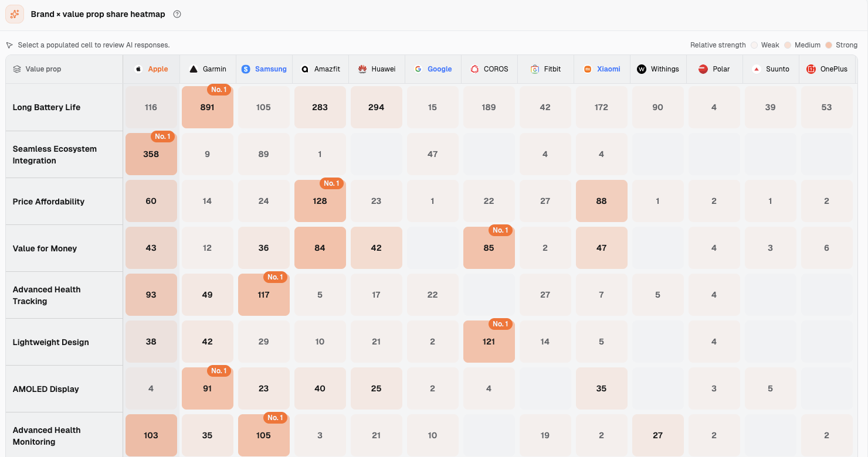Select Amazfit Price Affordability cell 128
The image size is (868, 457).
coord(320,201)
